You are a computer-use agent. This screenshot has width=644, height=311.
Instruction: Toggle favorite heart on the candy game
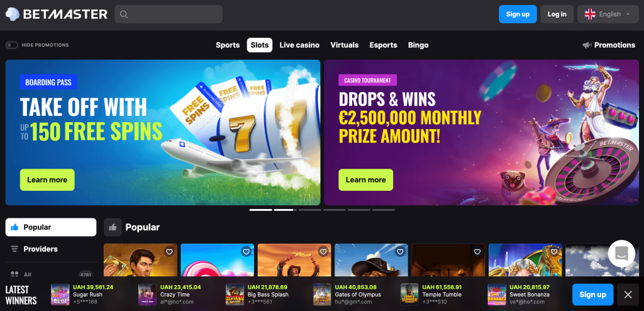pos(246,251)
